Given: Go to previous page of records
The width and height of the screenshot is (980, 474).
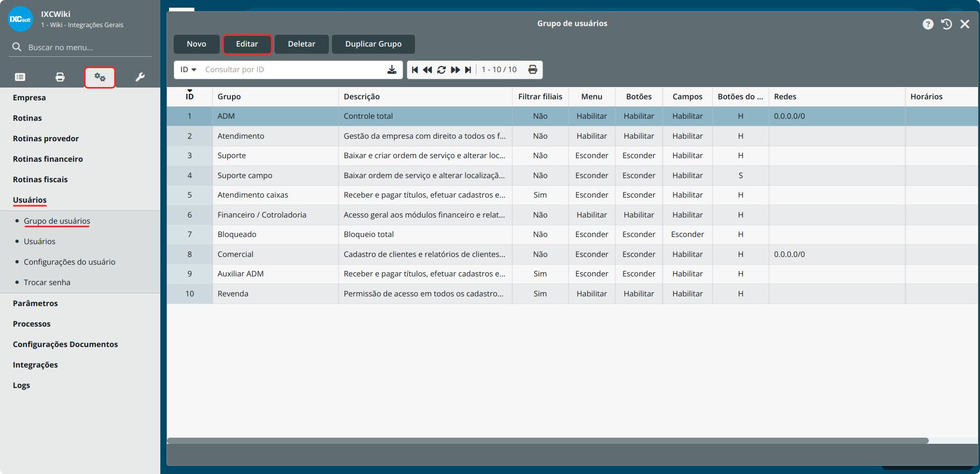Looking at the screenshot, I should 428,70.
